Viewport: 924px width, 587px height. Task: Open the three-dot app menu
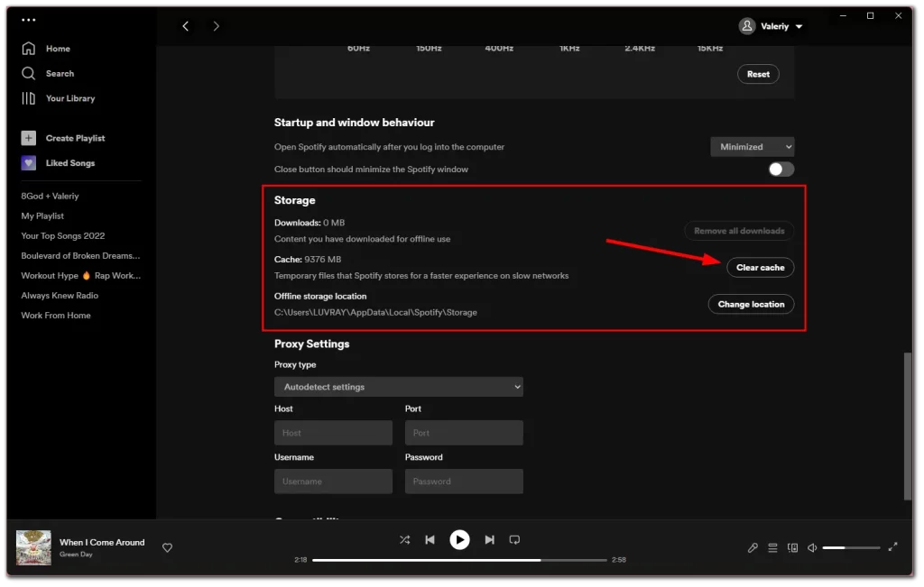tap(28, 20)
